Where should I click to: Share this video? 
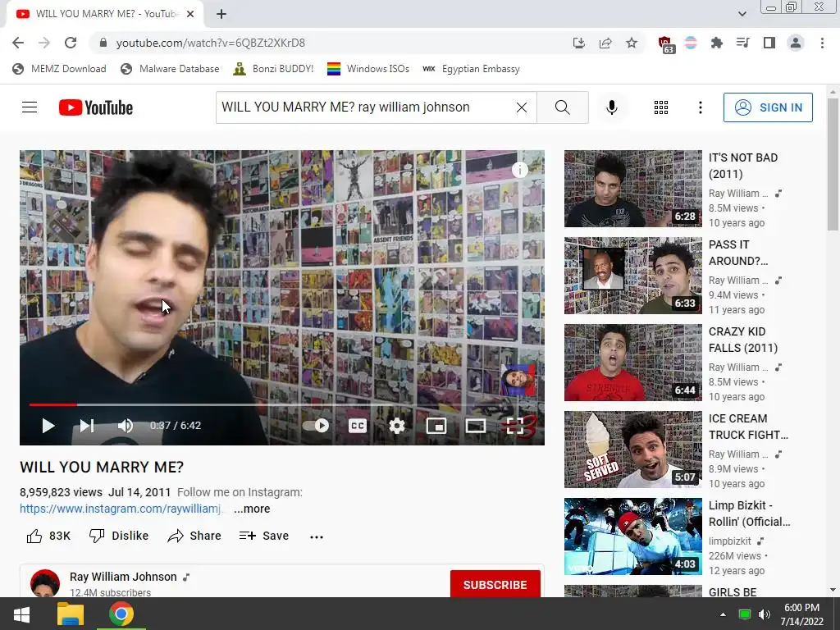[194, 536]
